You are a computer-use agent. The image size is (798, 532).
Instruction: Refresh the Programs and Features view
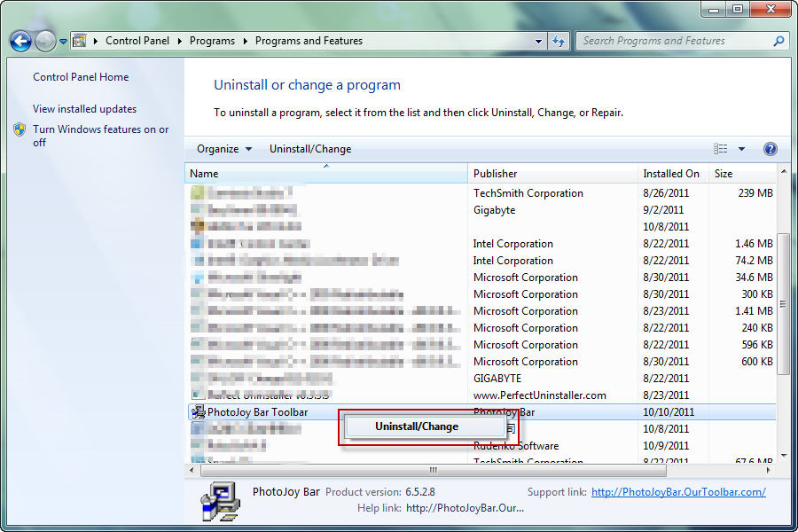[x=559, y=42]
